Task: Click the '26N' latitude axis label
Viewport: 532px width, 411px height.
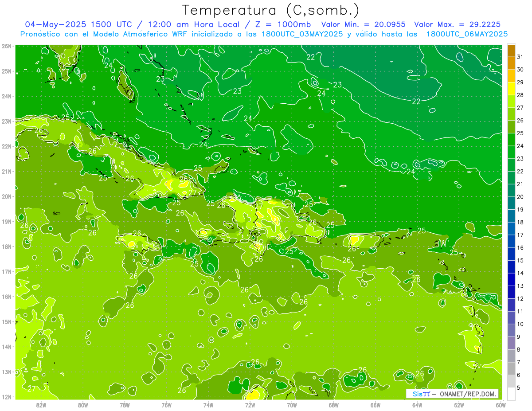Action: (7, 46)
